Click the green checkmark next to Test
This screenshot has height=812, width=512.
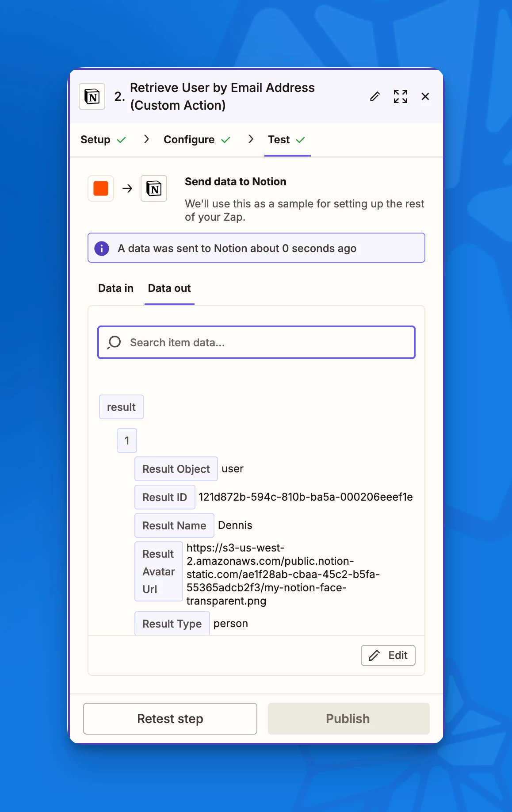click(301, 140)
